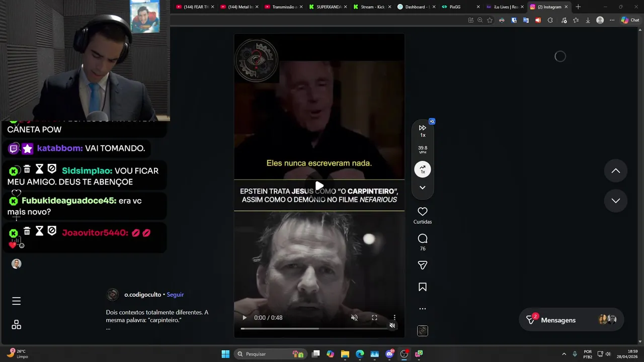Viewport: 644px width, 362px height.
Task: Close the Instagram tab
Action: tap(566, 7)
